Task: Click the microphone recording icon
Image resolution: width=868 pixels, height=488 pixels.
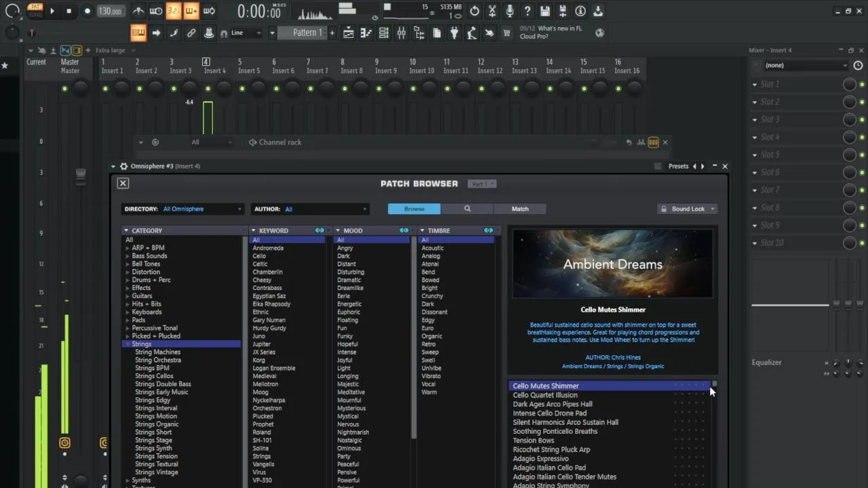Action: click(509, 11)
